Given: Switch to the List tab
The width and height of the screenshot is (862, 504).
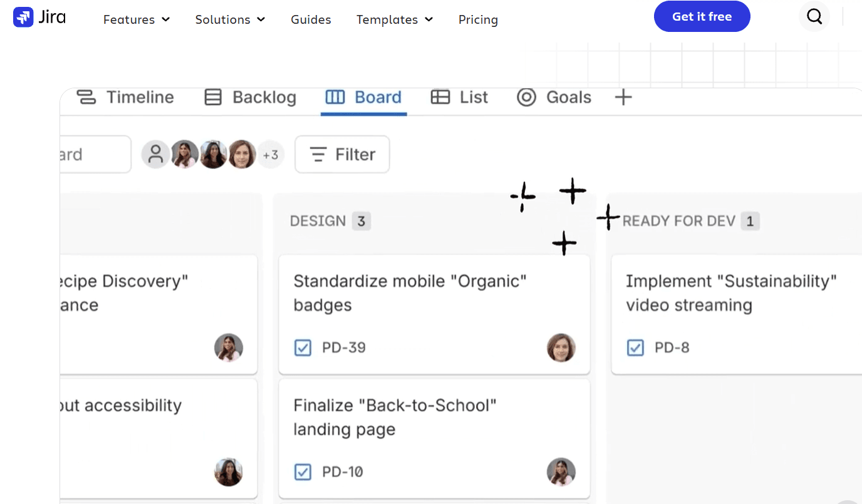Looking at the screenshot, I should (459, 98).
